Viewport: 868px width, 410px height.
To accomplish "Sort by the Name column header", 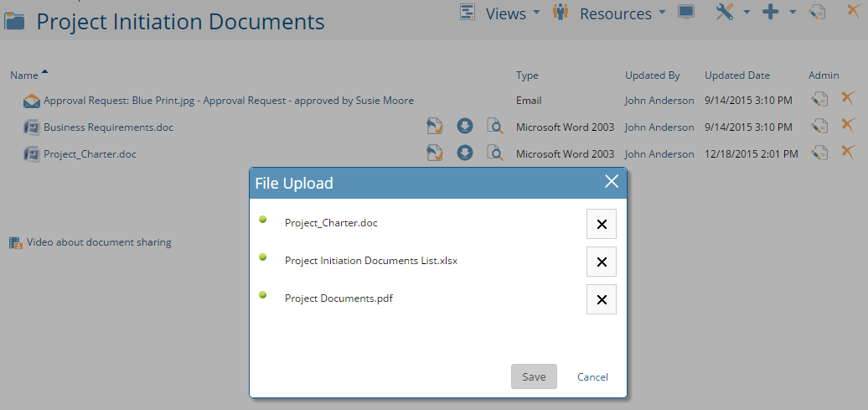I will click(24, 75).
